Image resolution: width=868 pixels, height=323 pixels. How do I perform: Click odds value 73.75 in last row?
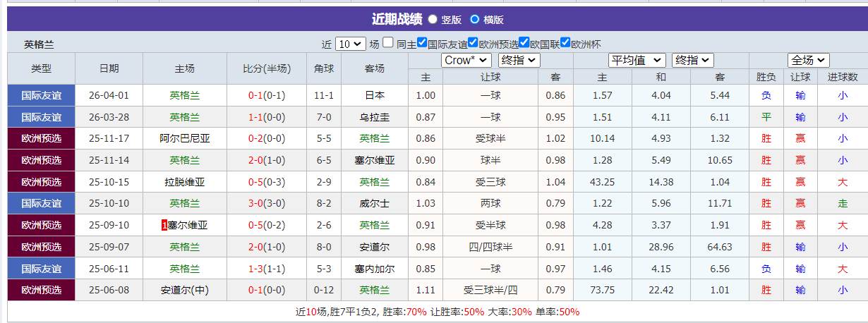(x=602, y=291)
